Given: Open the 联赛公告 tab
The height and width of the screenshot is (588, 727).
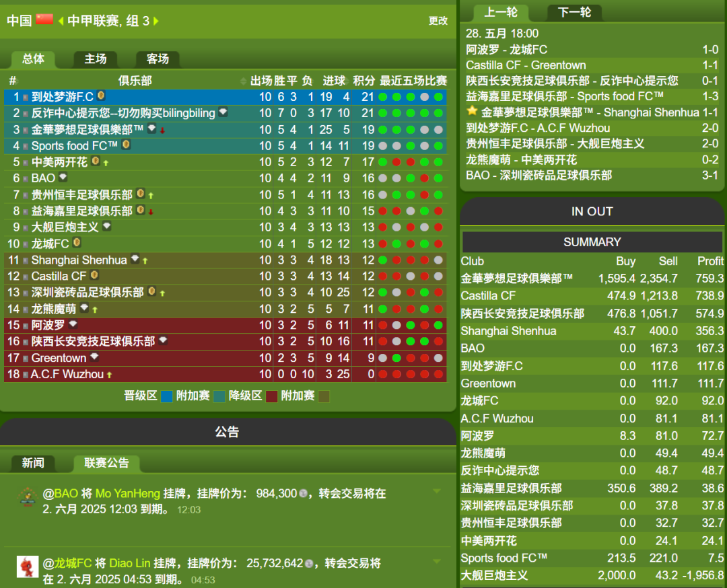Looking at the screenshot, I should click(x=106, y=463).
